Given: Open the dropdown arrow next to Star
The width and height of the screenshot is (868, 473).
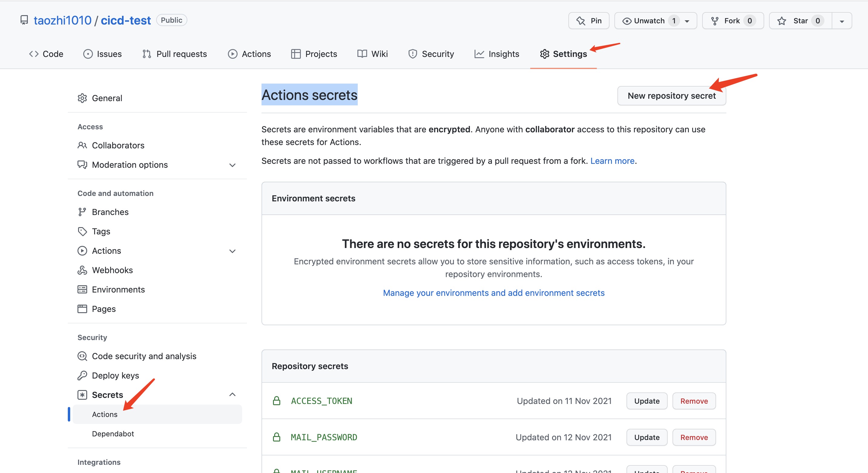Looking at the screenshot, I should click(x=841, y=21).
